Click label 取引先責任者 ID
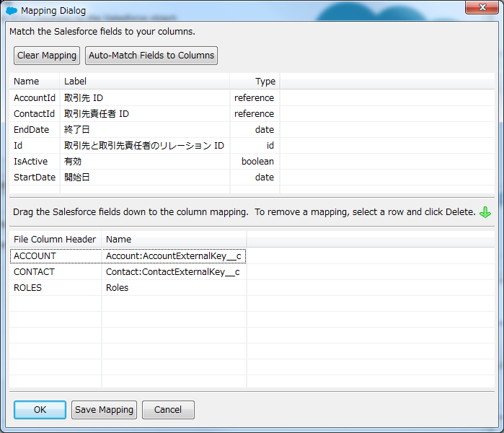This screenshot has width=504, height=433. pyautogui.click(x=97, y=113)
